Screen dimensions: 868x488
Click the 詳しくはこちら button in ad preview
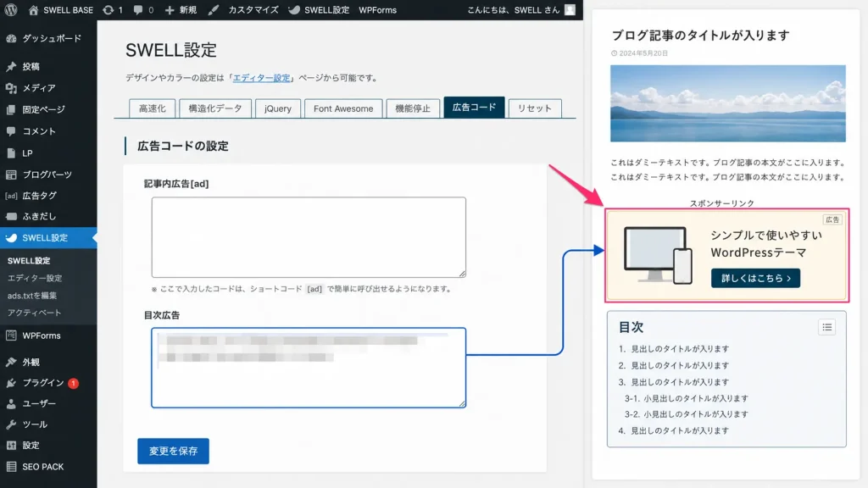click(755, 278)
